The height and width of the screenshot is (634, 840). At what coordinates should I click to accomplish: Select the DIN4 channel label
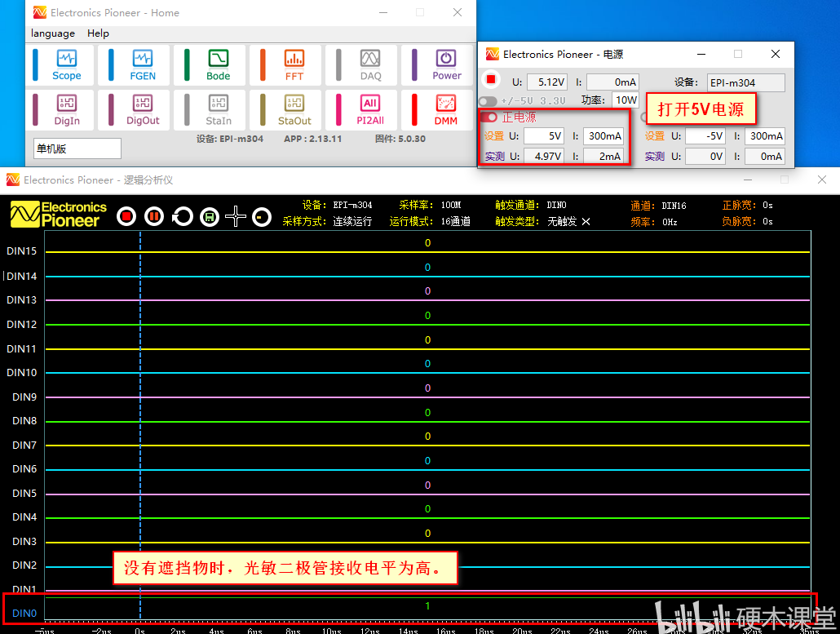[x=24, y=517]
